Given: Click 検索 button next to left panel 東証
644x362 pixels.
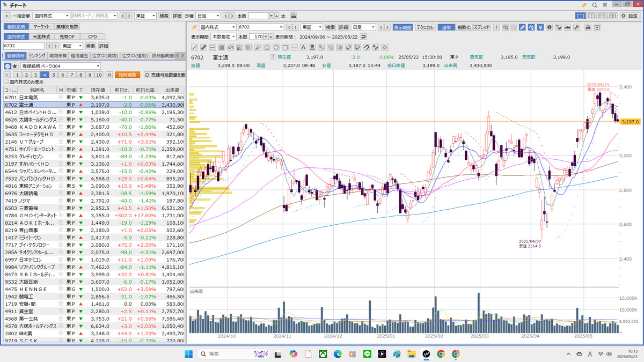Looking at the screenshot, I should pyautogui.click(x=91, y=46).
